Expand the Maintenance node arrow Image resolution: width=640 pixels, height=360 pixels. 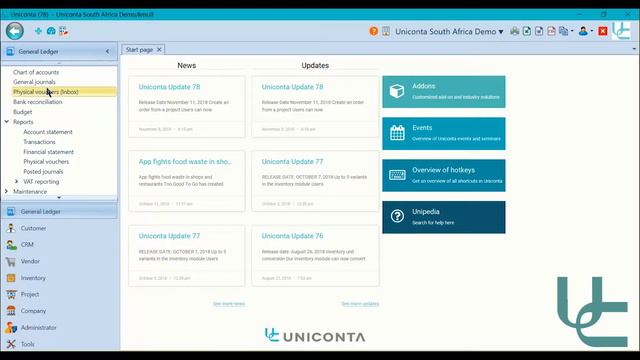6,191
